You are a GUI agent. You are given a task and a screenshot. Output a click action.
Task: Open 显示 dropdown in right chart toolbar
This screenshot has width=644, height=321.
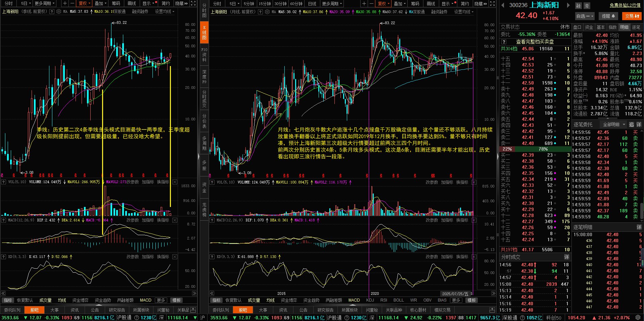(x=449, y=3)
